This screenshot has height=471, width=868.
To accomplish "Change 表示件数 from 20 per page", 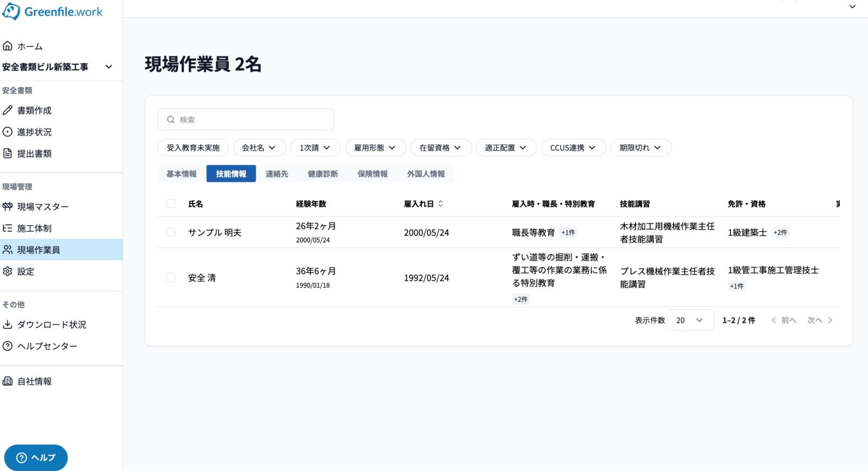I will [x=690, y=320].
